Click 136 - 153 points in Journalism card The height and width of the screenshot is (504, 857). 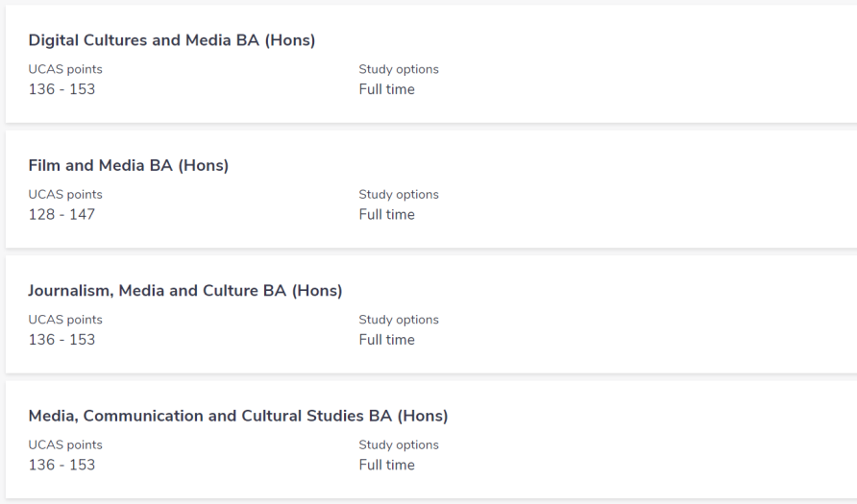point(61,340)
